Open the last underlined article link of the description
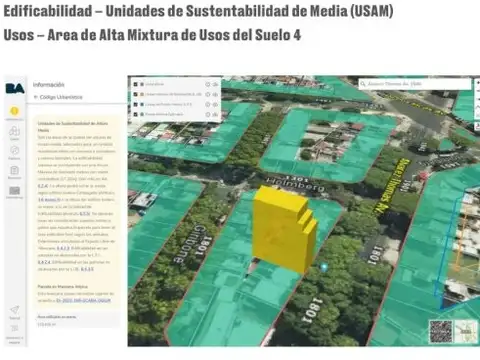480x360 pixels. pos(87,269)
